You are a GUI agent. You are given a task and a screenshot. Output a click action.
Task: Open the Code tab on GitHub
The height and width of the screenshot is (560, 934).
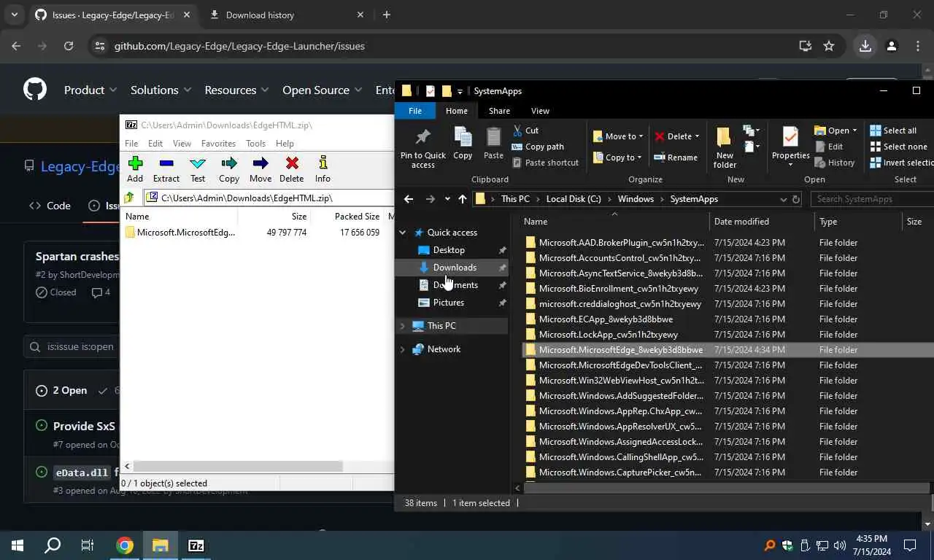coord(50,206)
